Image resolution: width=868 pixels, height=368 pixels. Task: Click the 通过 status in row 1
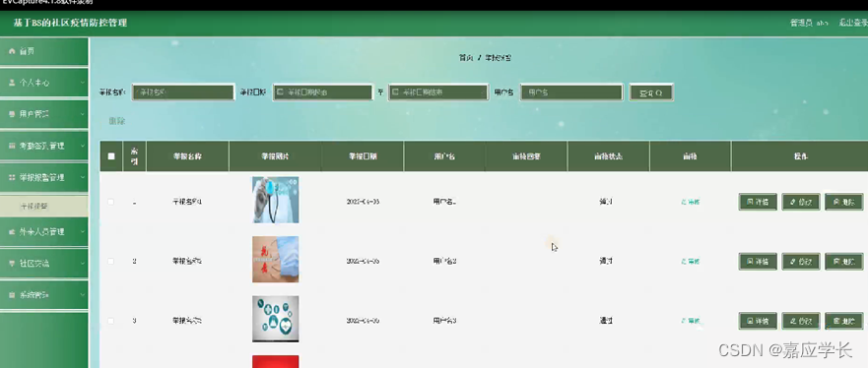(x=606, y=202)
